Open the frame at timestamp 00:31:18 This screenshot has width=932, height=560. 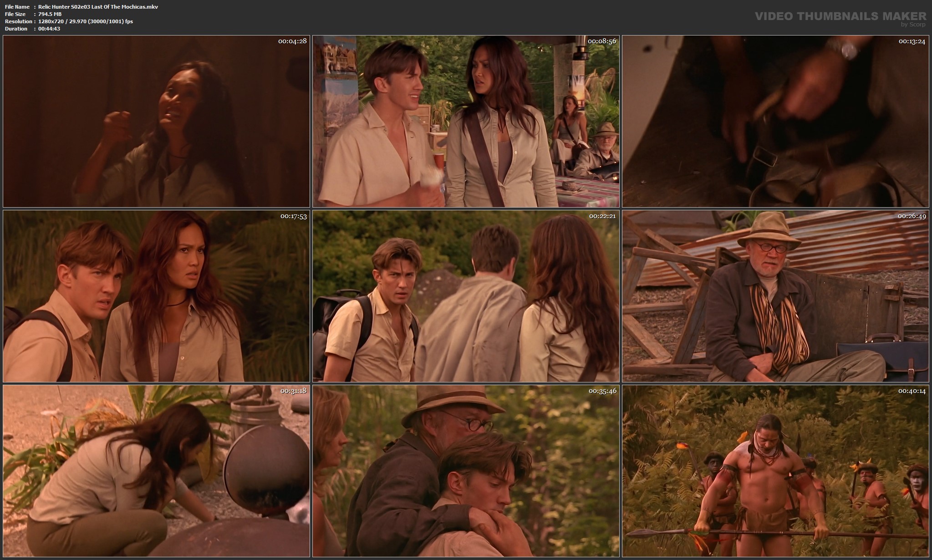click(x=156, y=471)
